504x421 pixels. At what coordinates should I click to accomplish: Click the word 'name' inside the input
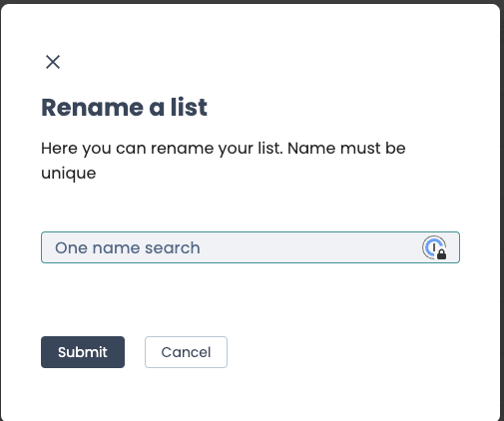coord(116,248)
